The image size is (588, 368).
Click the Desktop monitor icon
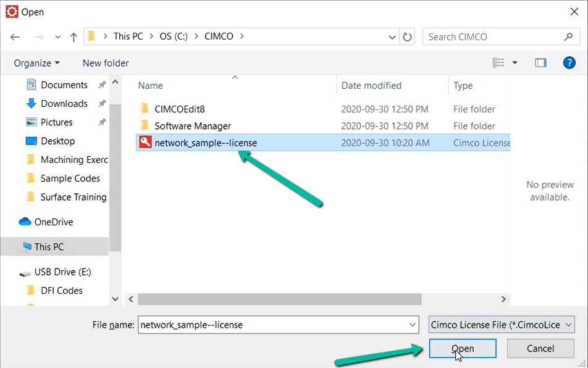tap(31, 141)
